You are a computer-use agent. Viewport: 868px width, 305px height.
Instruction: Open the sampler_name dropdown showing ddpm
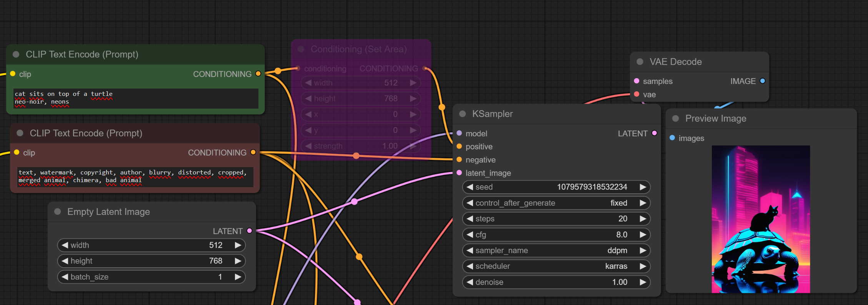(556, 250)
